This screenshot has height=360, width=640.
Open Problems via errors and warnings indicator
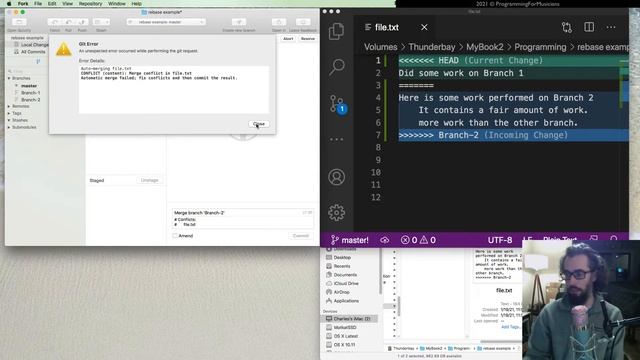pos(418,240)
